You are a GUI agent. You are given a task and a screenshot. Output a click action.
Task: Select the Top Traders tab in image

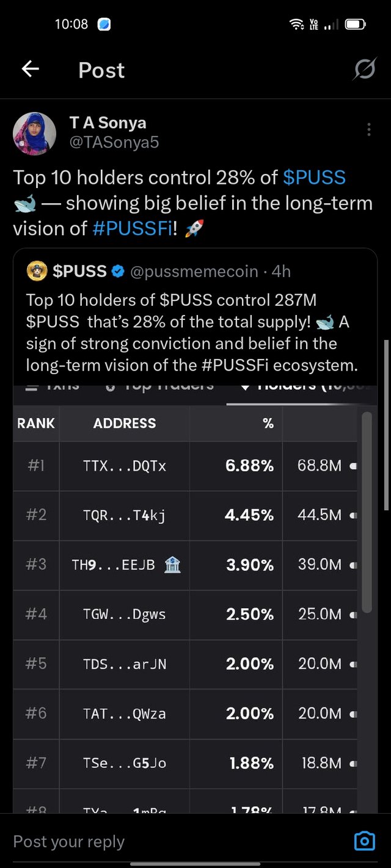click(x=160, y=385)
